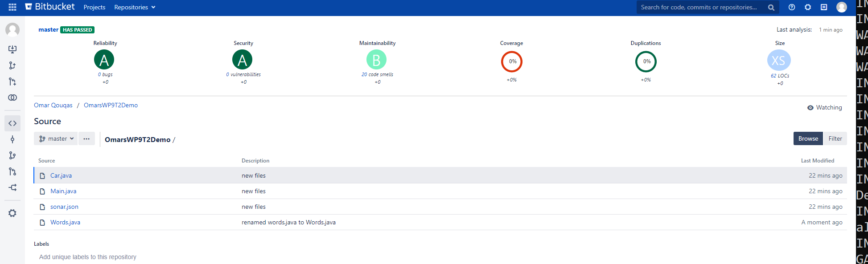
Task: Click the Reliability A rating badge
Action: (104, 60)
